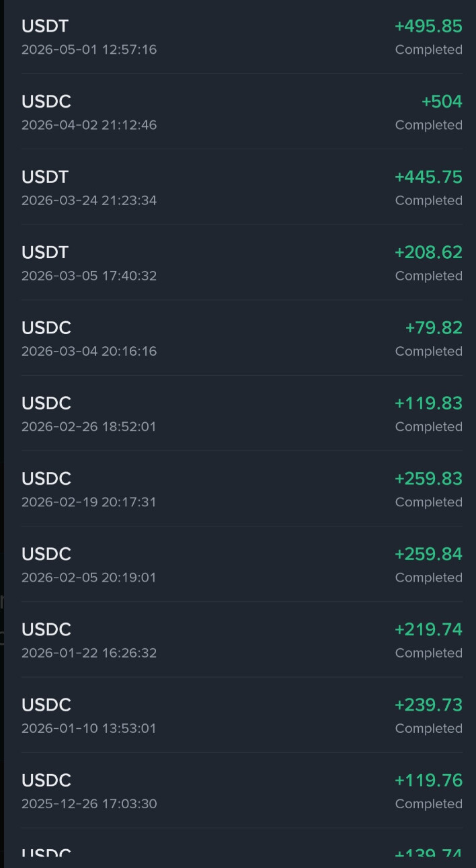Click the +259.84 amount
Image resolution: width=476 pixels, height=868 pixels.
pos(428,553)
